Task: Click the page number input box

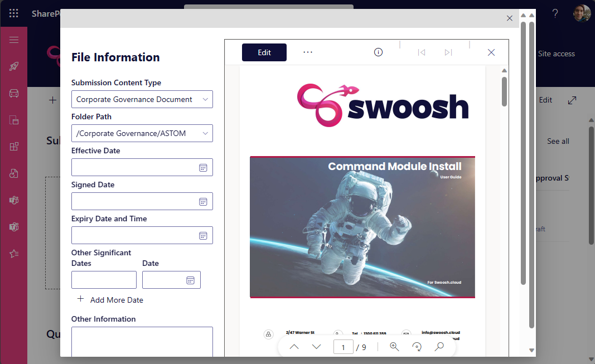Action: tap(343, 347)
